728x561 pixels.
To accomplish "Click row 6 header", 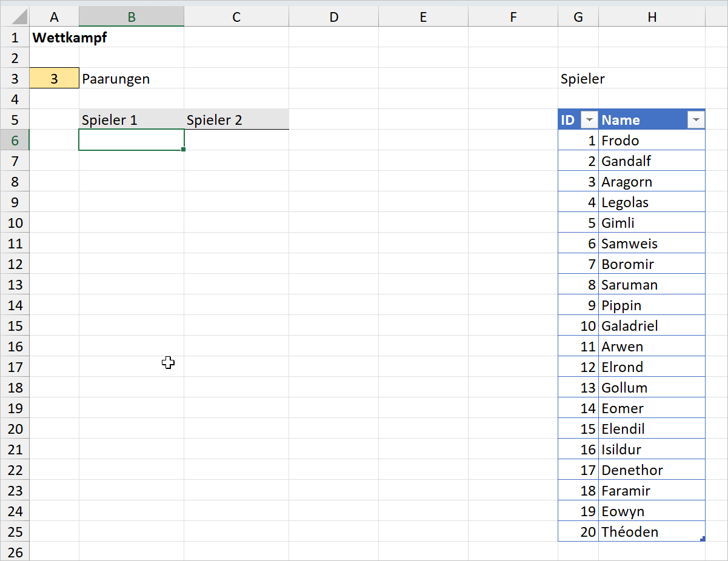I will 15,141.
